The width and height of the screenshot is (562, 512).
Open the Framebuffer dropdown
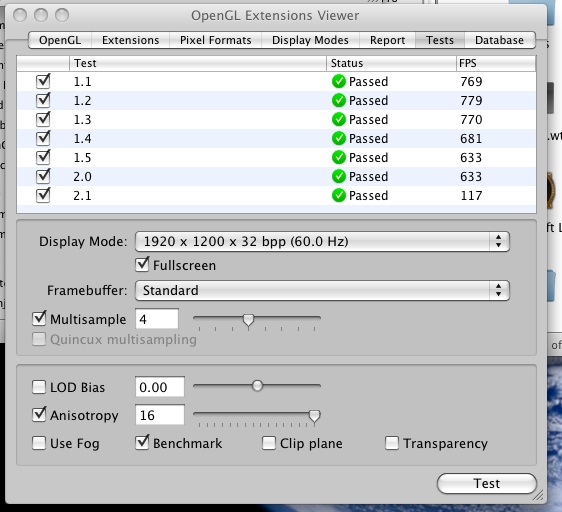click(x=322, y=290)
